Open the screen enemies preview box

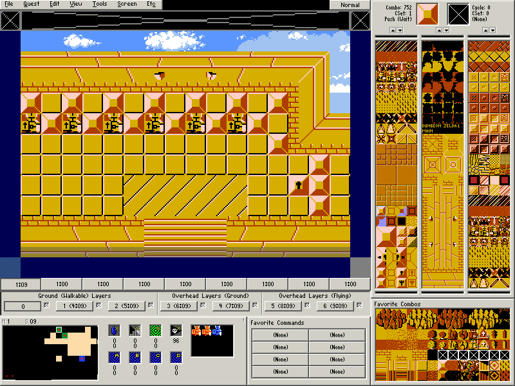click(212, 340)
